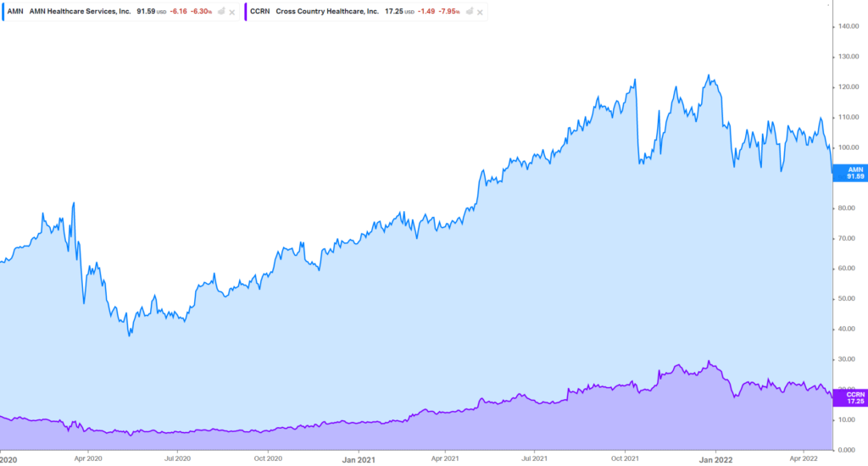The width and height of the screenshot is (868, 466).
Task: Click the purple CCRN color bar
Action: pos(245,12)
